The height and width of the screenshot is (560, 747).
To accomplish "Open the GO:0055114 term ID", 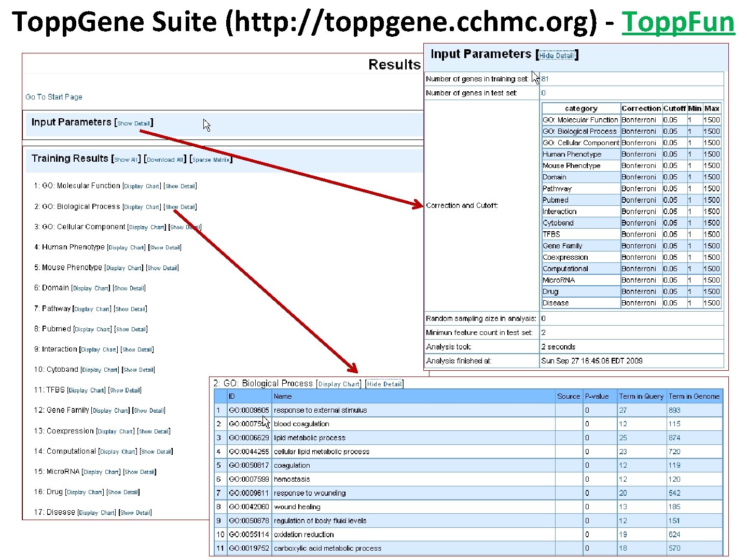I will [249, 535].
